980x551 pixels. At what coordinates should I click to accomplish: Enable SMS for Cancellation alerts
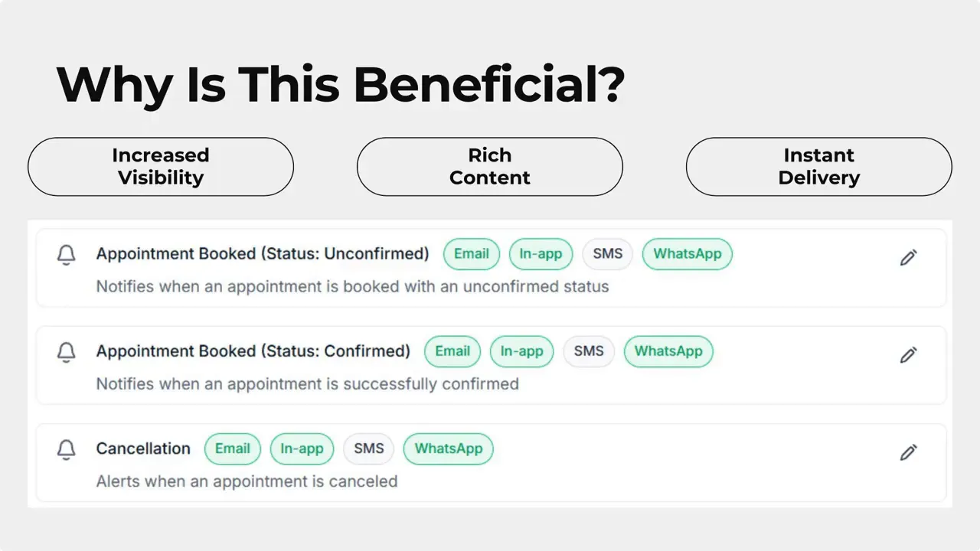(x=368, y=448)
